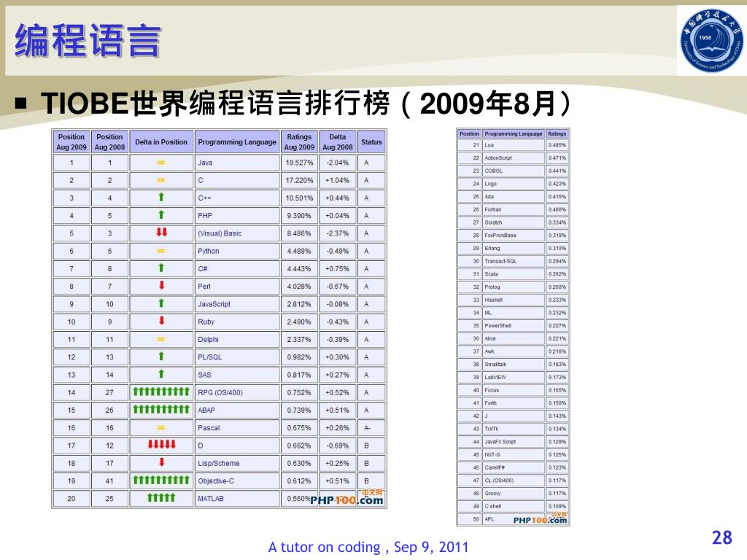Click footer text 'A tutor on coding , Sep 9, 2011'
Viewport: 747px width, 560px height.
pos(368,547)
